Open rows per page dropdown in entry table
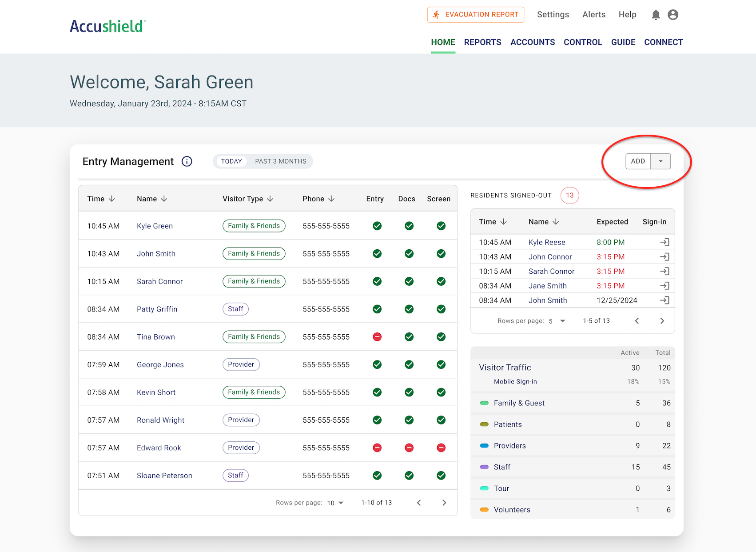Viewport: 756px width, 552px height. (336, 503)
